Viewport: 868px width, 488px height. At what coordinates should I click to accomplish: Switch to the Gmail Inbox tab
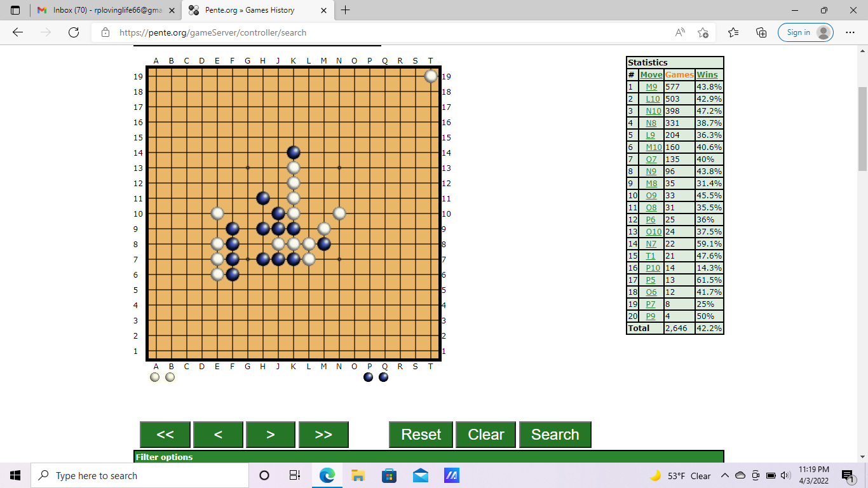106,10
